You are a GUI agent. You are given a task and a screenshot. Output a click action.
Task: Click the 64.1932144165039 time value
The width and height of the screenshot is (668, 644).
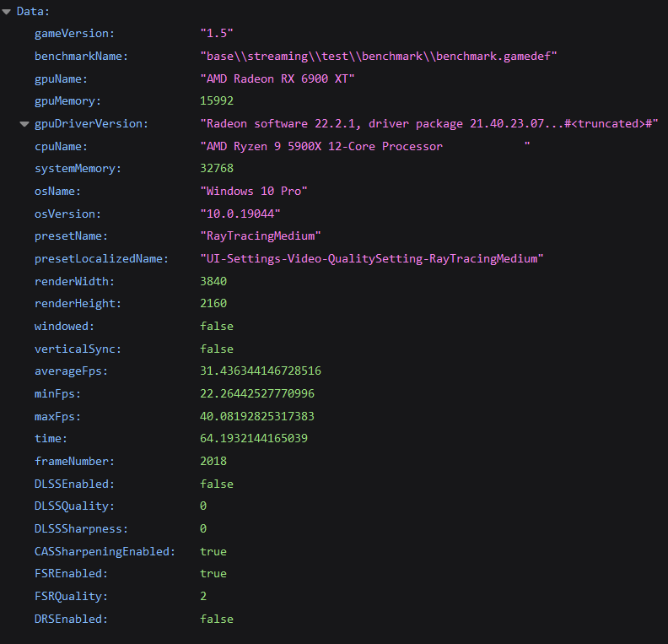pyautogui.click(x=254, y=438)
